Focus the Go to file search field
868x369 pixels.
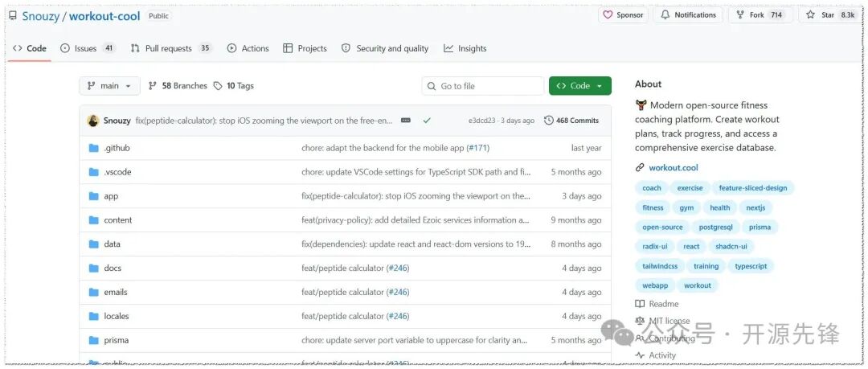[483, 86]
